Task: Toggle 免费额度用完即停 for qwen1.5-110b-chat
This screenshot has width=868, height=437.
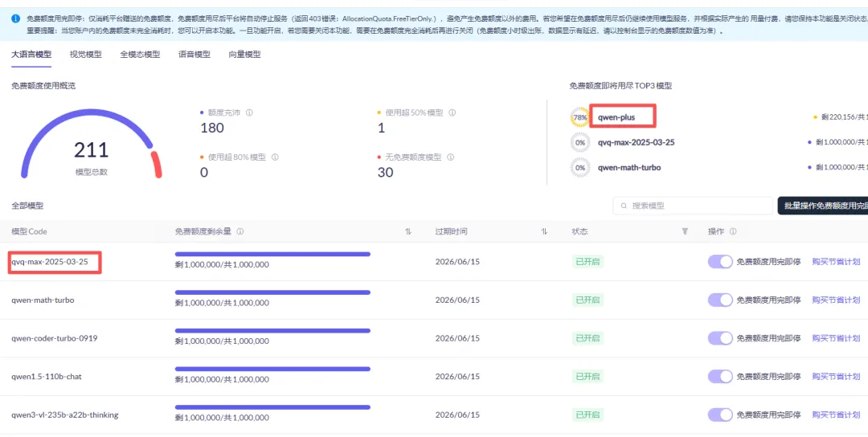Action: [x=720, y=376]
